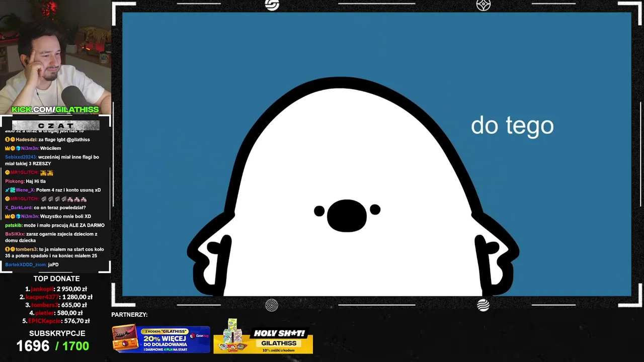Click the top-right emblem on video frame
644x362 pixels.
483,5
